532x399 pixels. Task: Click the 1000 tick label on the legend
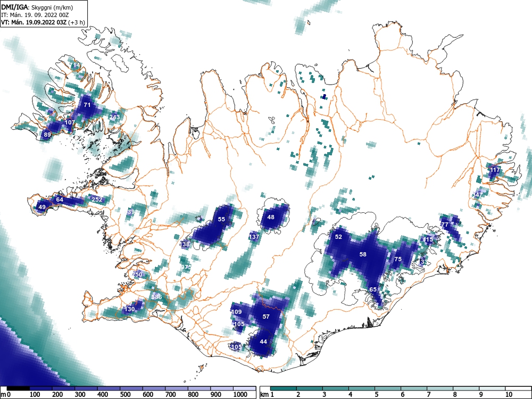[240, 395]
